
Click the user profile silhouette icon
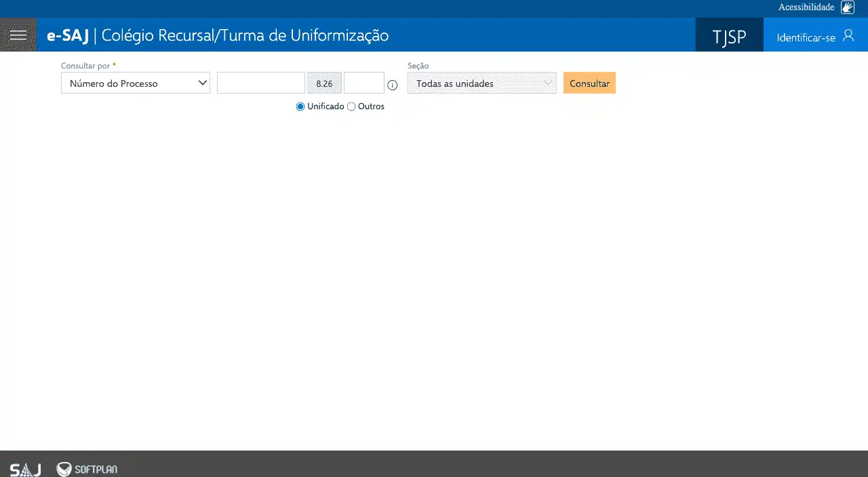[848, 36]
